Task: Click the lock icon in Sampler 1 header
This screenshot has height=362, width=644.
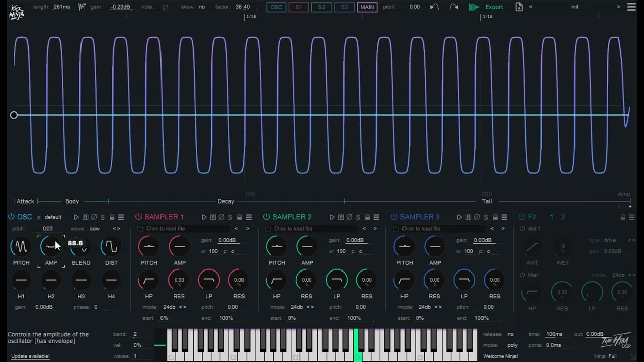Action: (239, 217)
